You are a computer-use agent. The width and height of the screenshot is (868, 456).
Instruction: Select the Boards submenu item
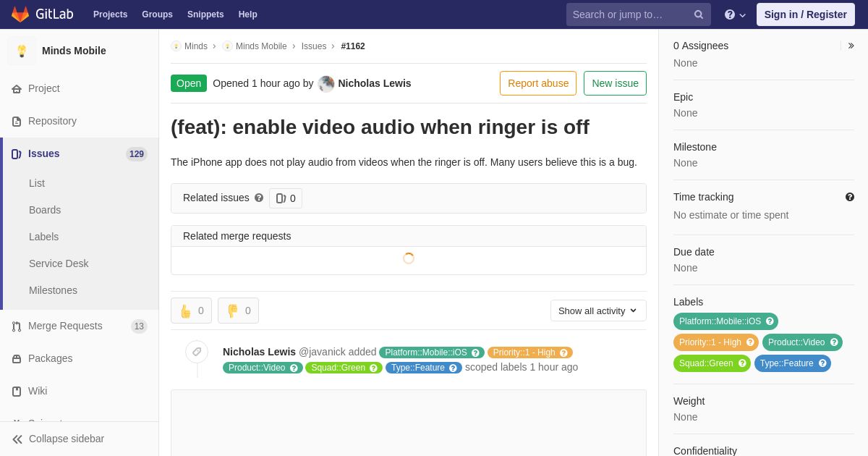click(45, 210)
